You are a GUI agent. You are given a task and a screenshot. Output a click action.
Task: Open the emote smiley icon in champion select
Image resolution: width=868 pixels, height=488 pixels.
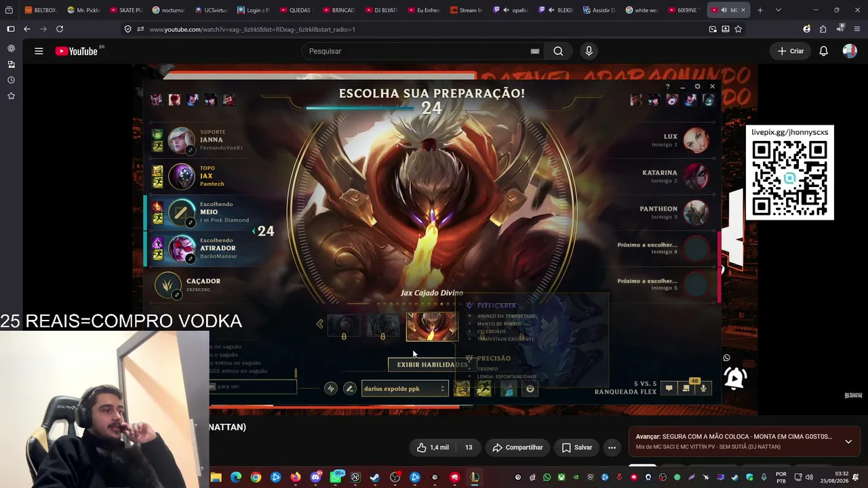pyautogui.click(x=530, y=388)
